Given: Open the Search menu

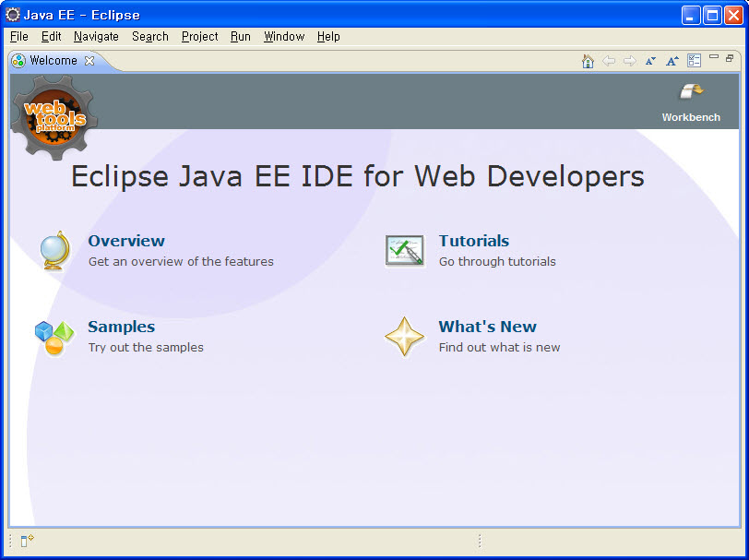Looking at the screenshot, I should pyautogui.click(x=150, y=37).
